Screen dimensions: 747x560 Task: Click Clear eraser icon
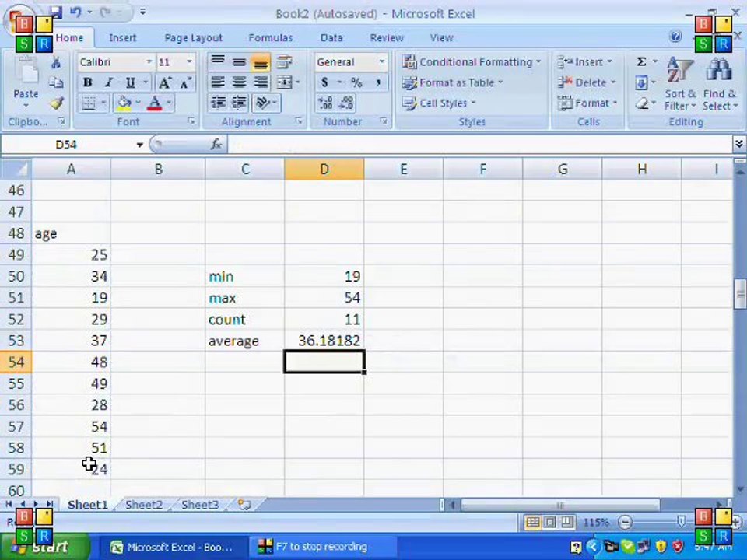[642, 103]
